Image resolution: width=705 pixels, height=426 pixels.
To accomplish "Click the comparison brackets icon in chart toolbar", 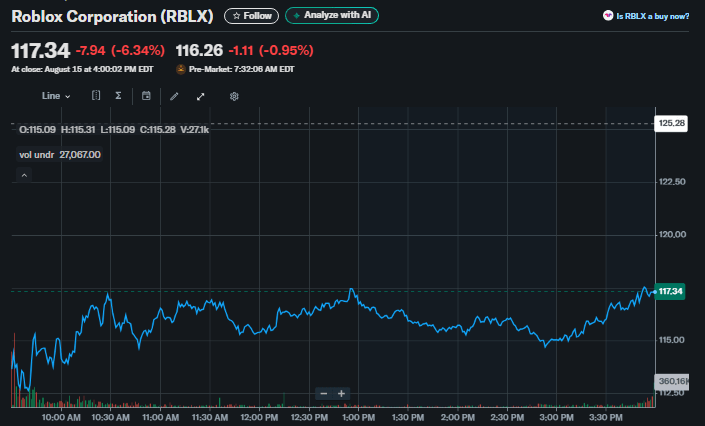I will point(96,95).
